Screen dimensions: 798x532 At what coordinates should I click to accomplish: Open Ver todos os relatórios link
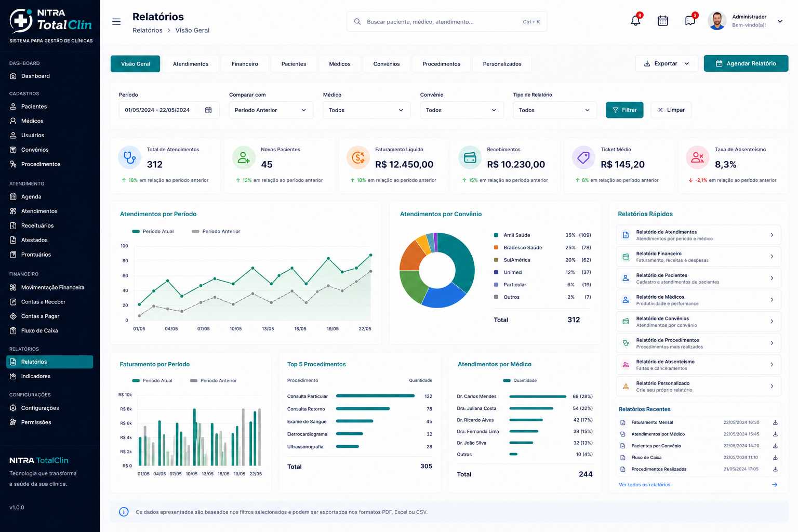pyautogui.click(x=645, y=485)
